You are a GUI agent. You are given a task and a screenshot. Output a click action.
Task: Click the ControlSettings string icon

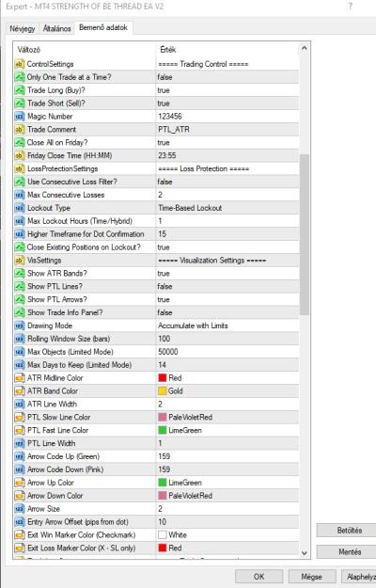click(x=20, y=64)
